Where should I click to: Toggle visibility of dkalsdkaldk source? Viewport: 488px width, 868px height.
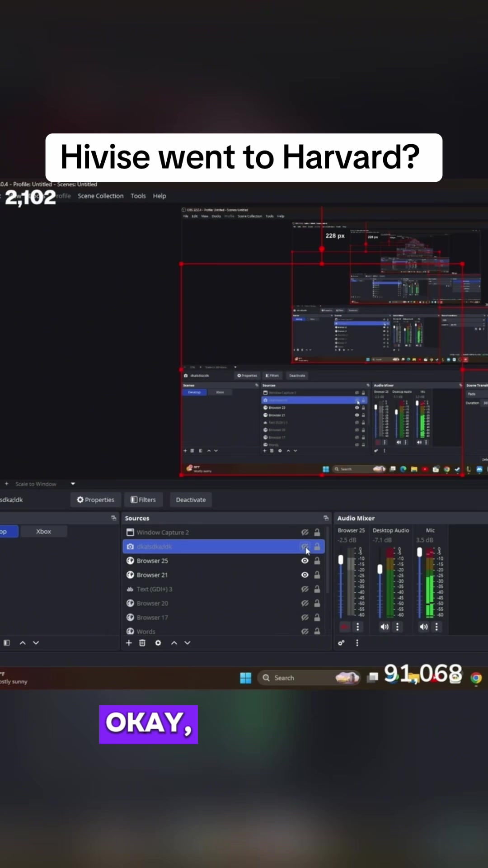pyautogui.click(x=305, y=547)
